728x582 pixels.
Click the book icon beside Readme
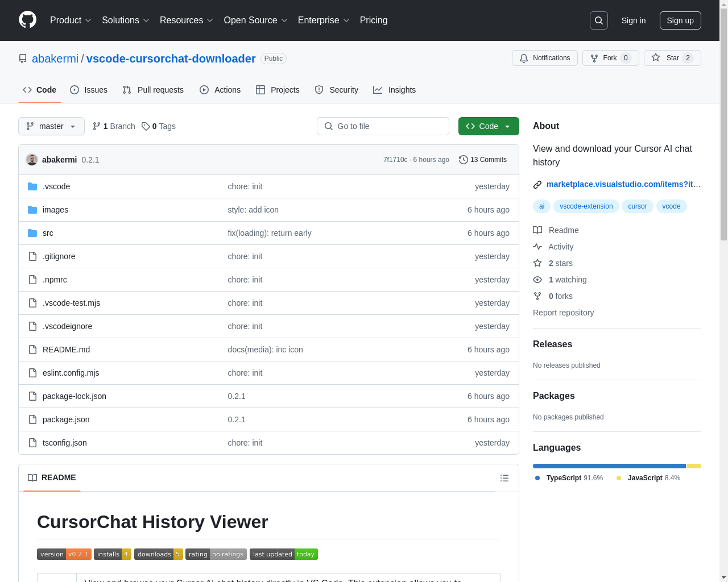[537, 230]
